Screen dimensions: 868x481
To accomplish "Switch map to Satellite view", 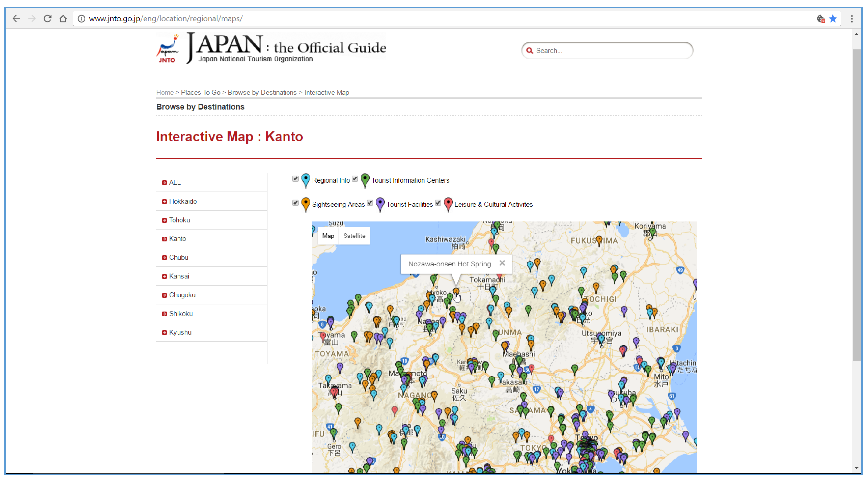I will [x=354, y=236].
